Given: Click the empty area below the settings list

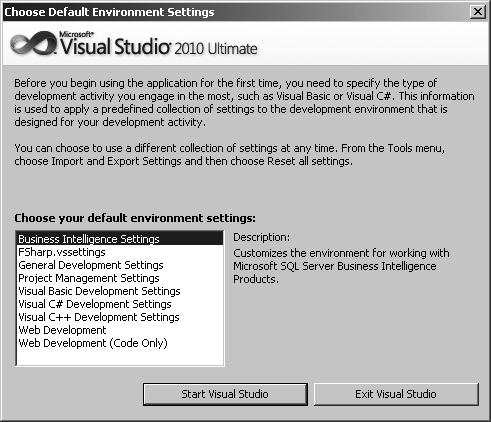Looking at the screenshot, I should (x=120, y=357).
